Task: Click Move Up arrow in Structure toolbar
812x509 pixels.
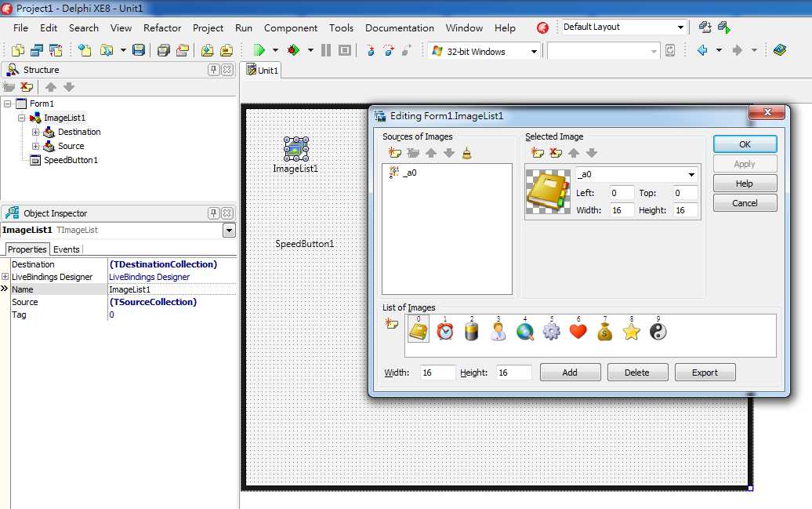Action: (x=51, y=87)
